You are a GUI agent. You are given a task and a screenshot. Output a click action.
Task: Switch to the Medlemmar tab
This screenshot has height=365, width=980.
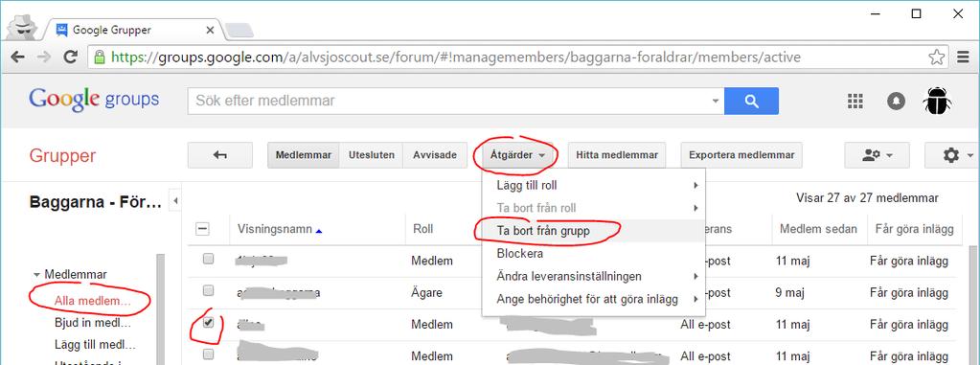pyautogui.click(x=303, y=155)
